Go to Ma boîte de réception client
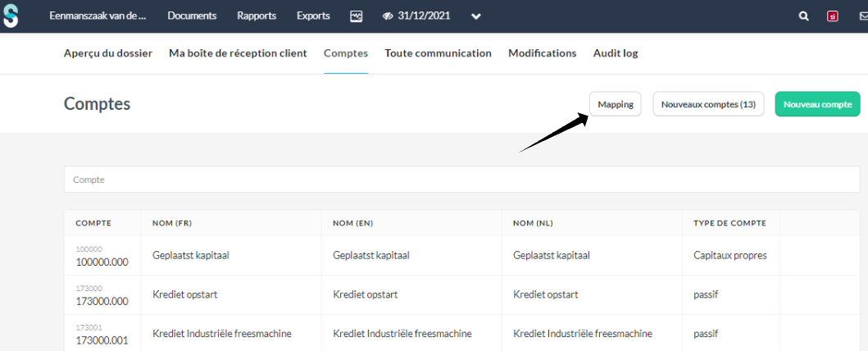868x351 pixels. (x=238, y=53)
